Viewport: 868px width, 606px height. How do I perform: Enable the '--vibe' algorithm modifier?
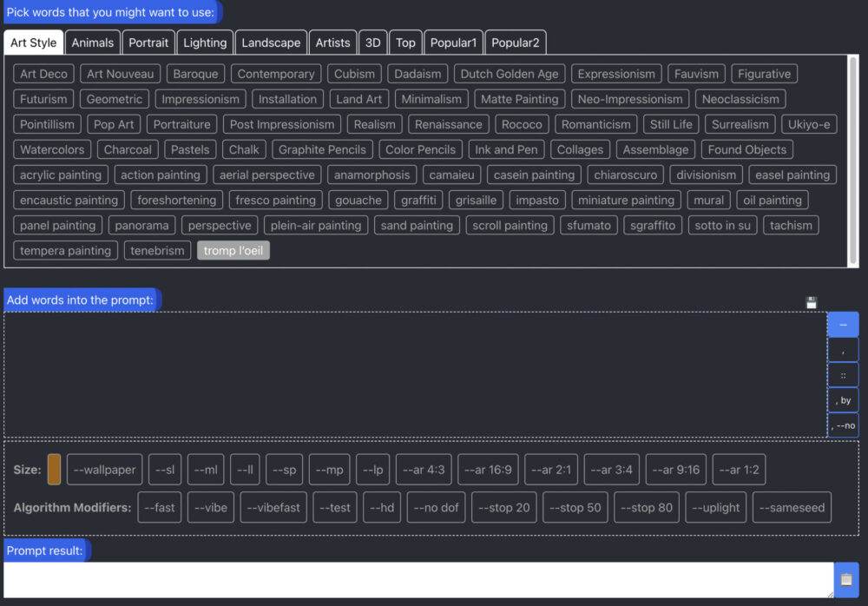click(x=210, y=507)
